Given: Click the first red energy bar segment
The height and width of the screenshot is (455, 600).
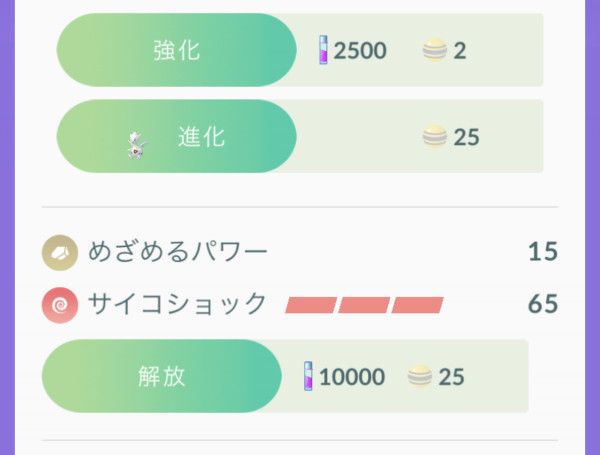Looking at the screenshot, I should 311,305.
